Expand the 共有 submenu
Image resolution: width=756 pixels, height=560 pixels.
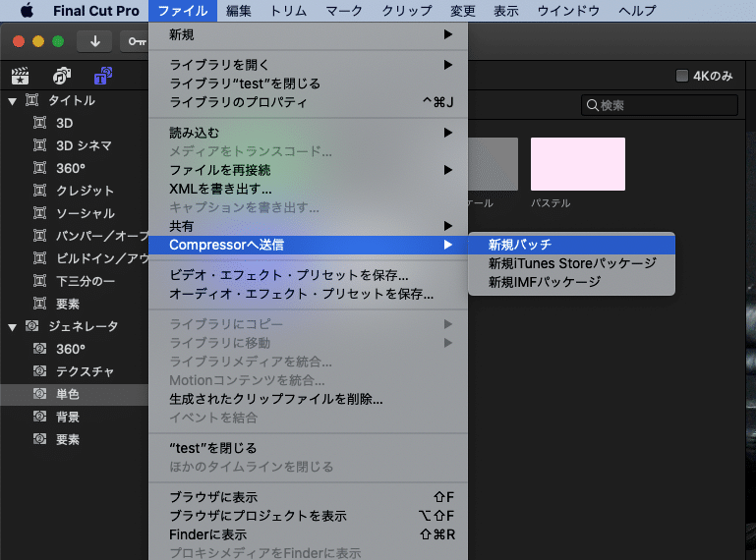click(x=308, y=226)
